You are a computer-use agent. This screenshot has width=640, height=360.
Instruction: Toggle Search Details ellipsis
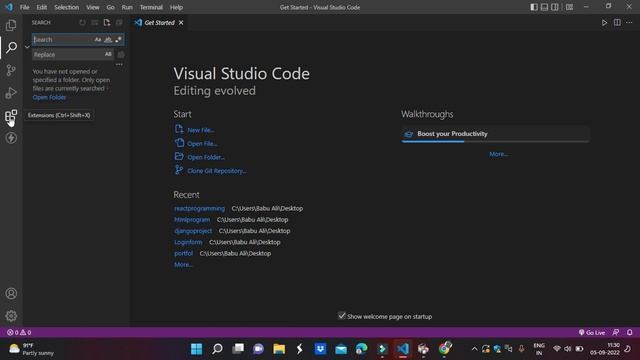119,64
